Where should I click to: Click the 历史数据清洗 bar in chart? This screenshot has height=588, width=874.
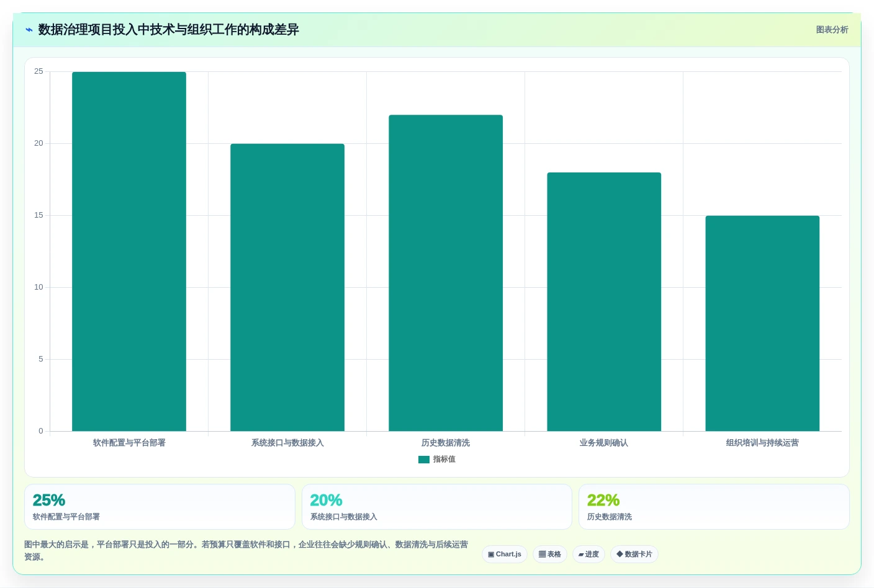446,273
